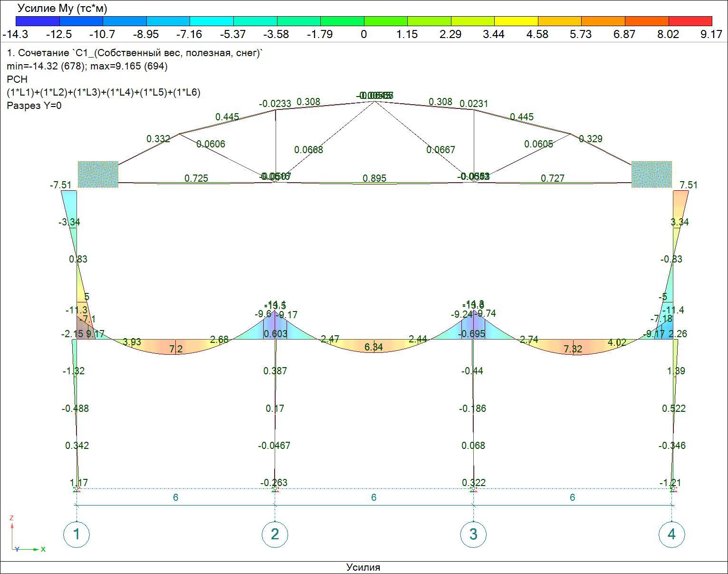Click the dark blue swatch at -14.3
This screenshot has width=728, height=574.
coord(38,21)
